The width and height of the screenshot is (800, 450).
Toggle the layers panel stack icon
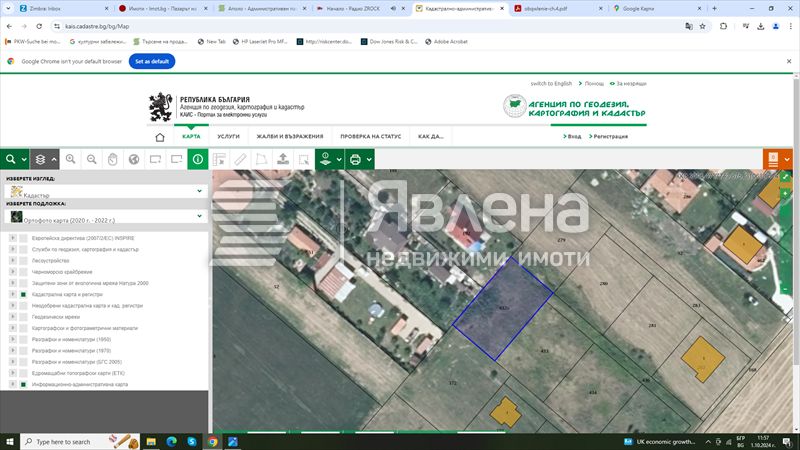pos(40,160)
